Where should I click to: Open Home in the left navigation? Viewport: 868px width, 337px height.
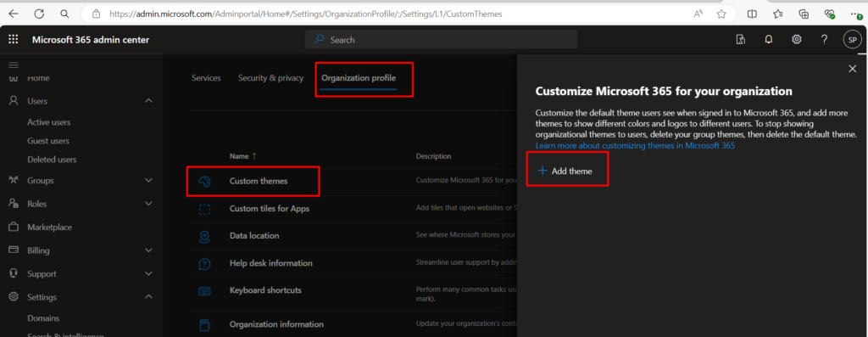point(38,78)
